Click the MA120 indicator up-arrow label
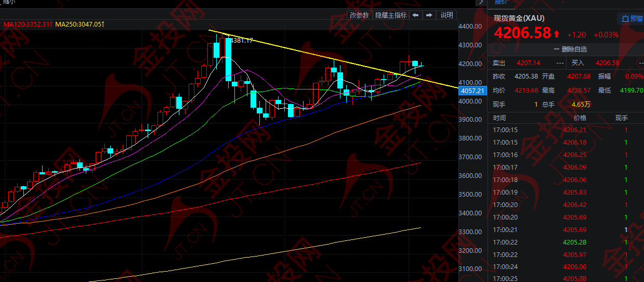 (51, 24)
